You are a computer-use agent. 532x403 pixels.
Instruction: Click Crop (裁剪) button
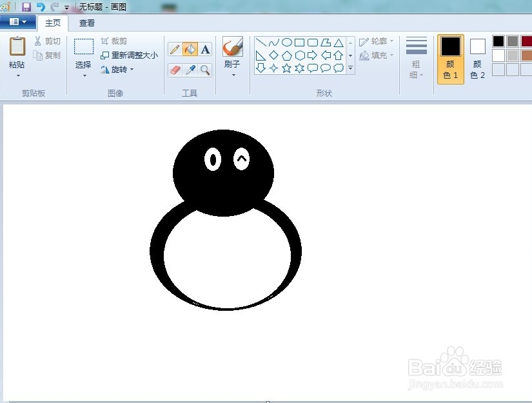tap(114, 41)
